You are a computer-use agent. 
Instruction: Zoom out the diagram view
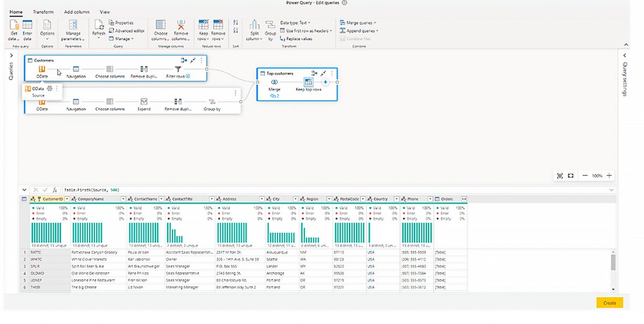[586, 175]
